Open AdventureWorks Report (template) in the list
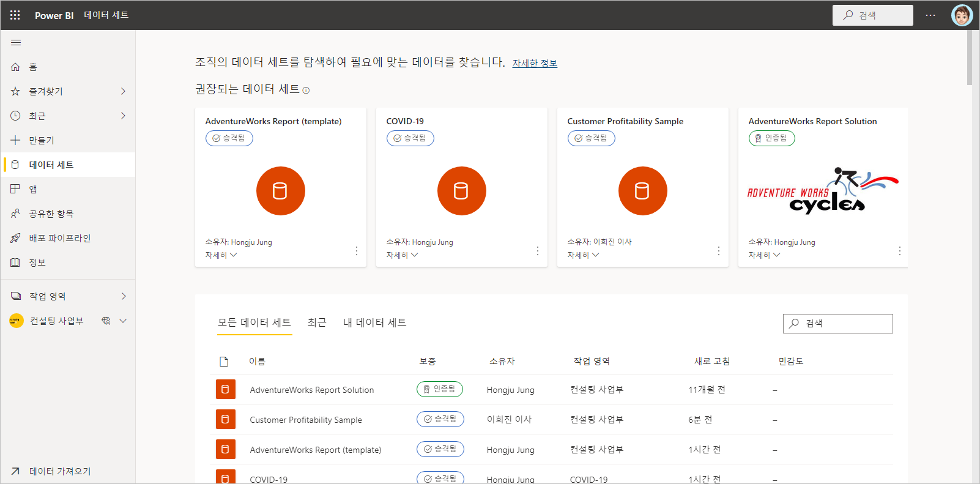980x484 pixels. (315, 450)
